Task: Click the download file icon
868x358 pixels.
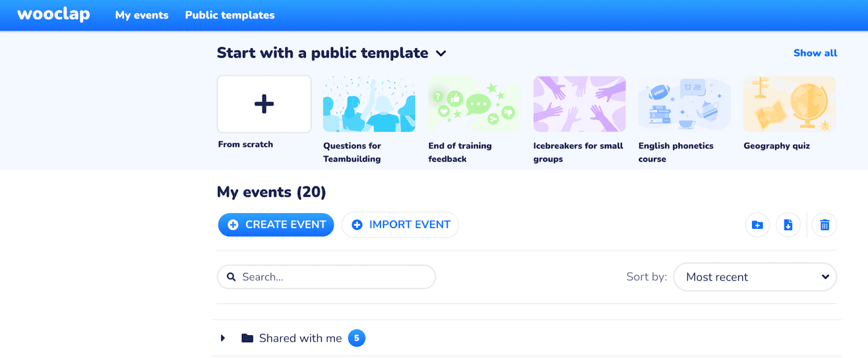Action: pyautogui.click(x=788, y=225)
